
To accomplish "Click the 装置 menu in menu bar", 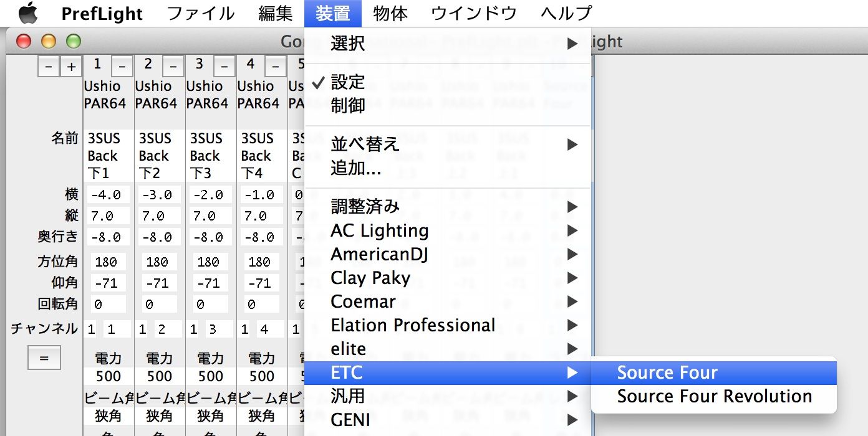I will click(333, 13).
